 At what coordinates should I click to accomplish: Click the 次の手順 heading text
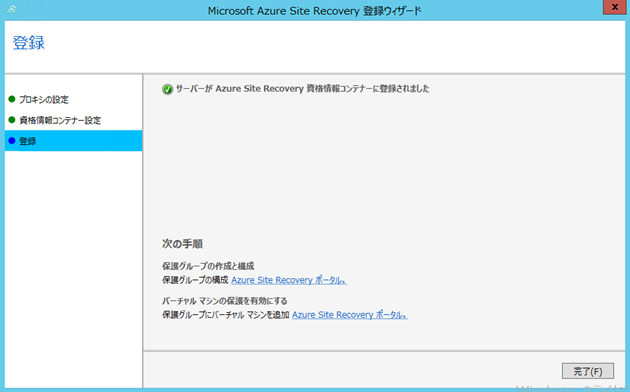182,244
